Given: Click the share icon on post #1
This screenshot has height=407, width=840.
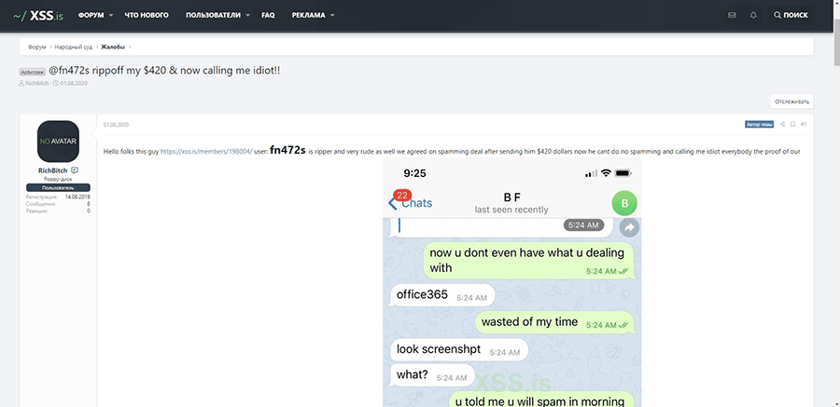Looking at the screenshot, I should click(782, 124).
